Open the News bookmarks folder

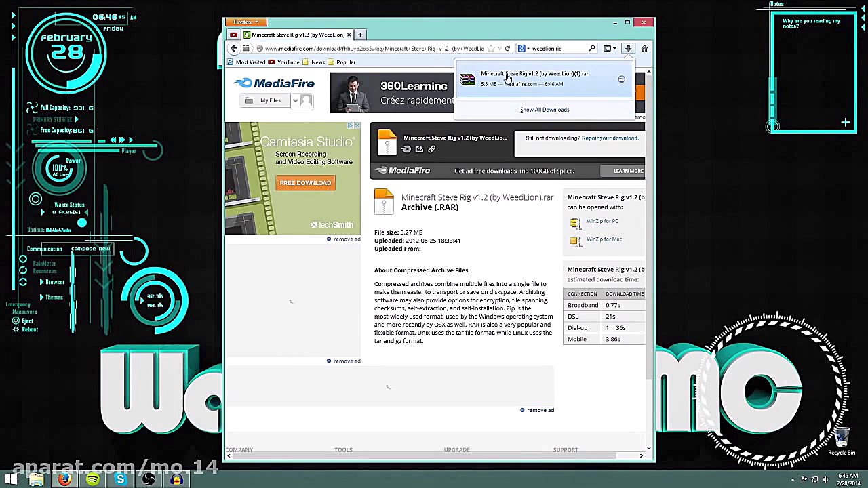[x=314, y=62]
